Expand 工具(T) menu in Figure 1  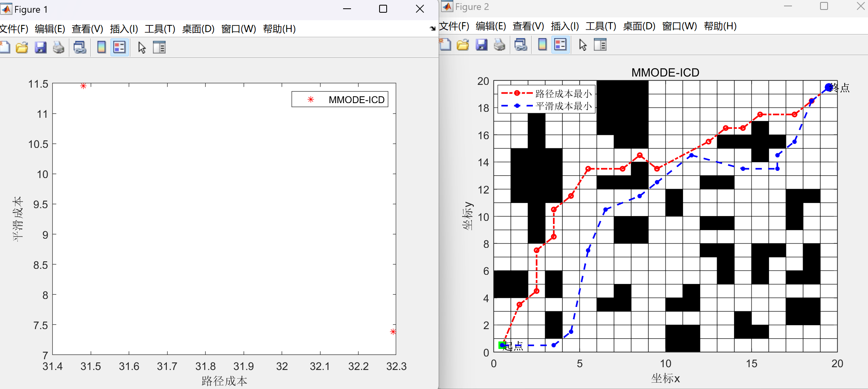[x=160, y=29]
